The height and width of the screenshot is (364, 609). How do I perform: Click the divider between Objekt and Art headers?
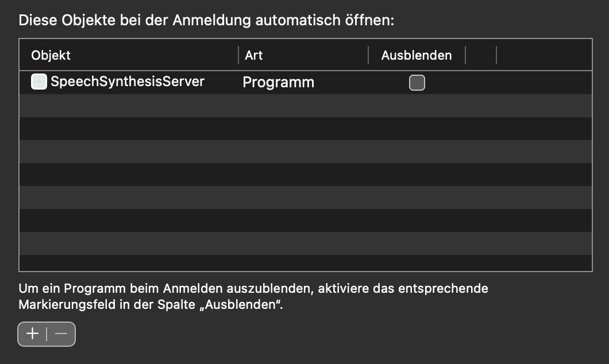click(x=238, y=55)
